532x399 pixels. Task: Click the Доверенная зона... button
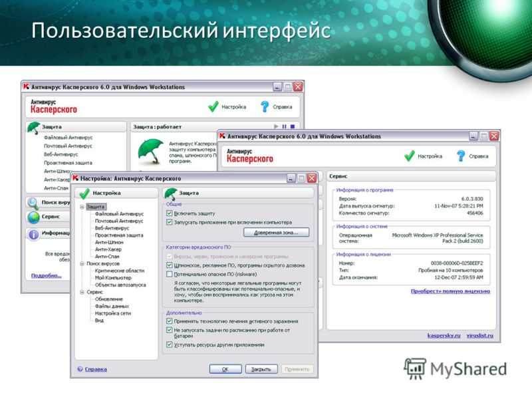pos(276,233)
